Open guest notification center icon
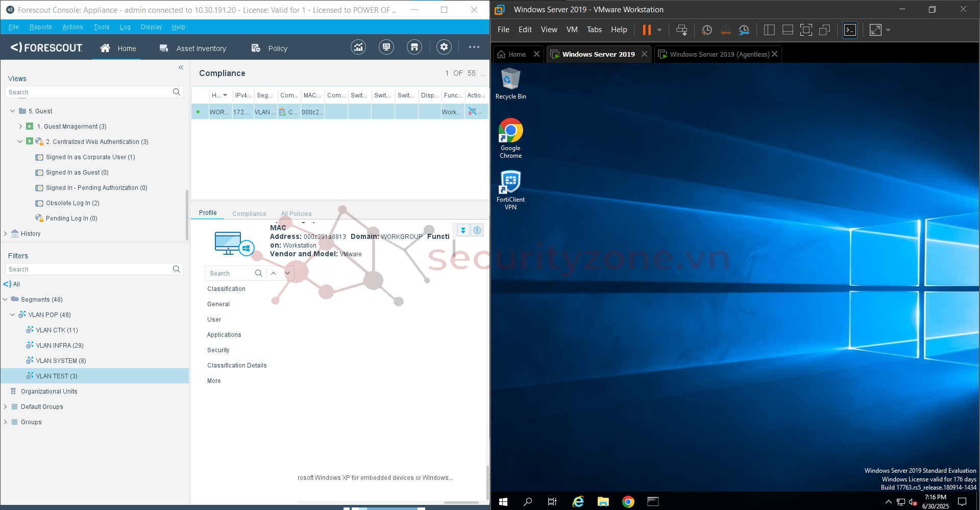Viewport: 980px width, 510px height. pos(962,501)
